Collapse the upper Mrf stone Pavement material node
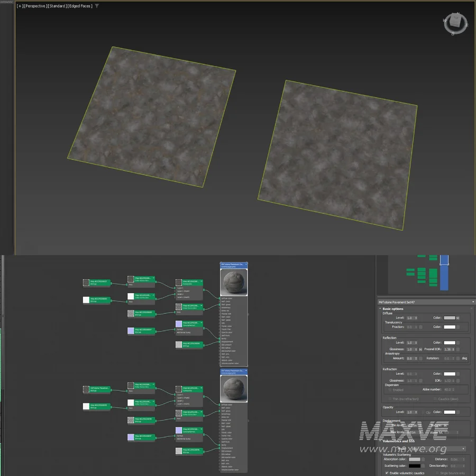The image size is (476, 476). point(246,264)
